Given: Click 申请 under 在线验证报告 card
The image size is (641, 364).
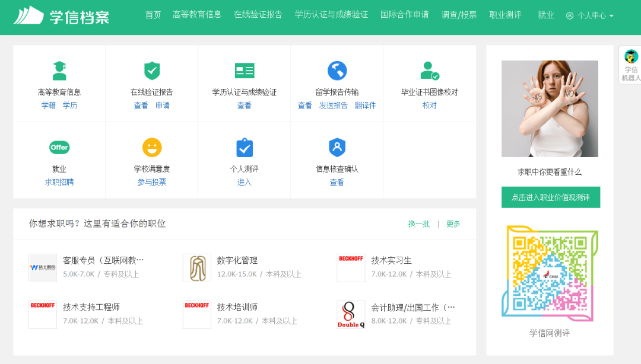Looking at the screenshot, I should click(x=163, y=106).
